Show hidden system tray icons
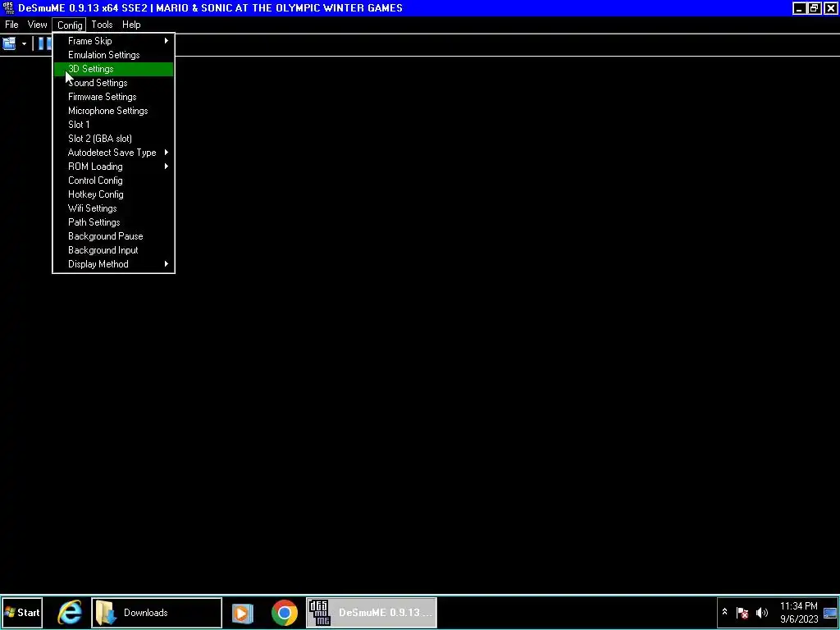The width and height of the screenshot is (840, 630). click(x=724, y=612)
